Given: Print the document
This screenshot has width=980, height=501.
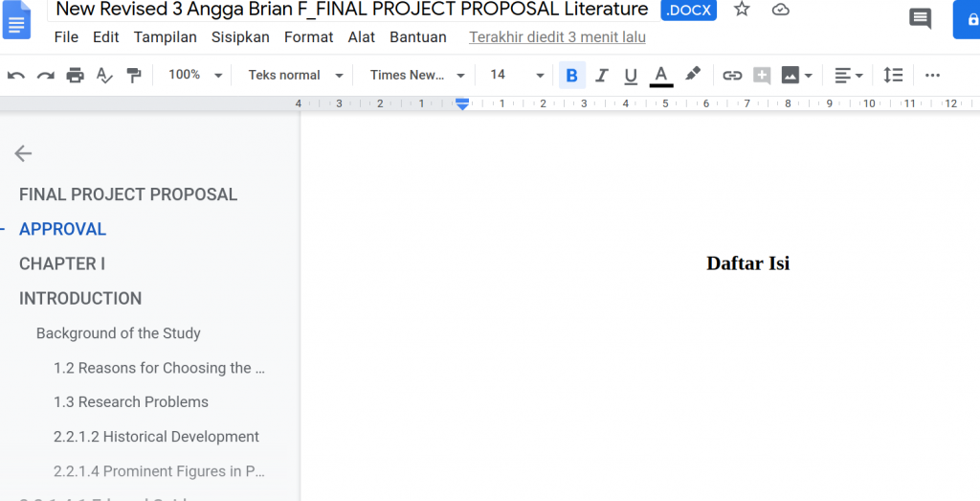Looking at the screenshot, I should point(75,75).
